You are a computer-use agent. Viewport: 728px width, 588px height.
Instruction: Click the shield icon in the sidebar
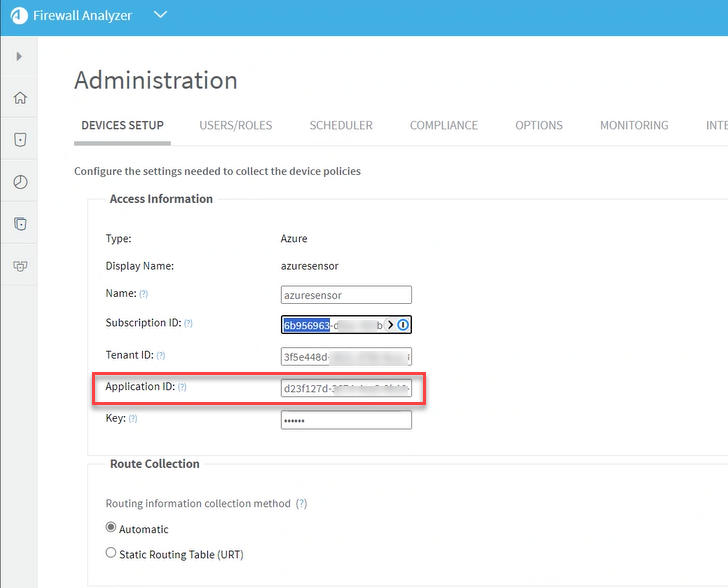click(19, 140)
